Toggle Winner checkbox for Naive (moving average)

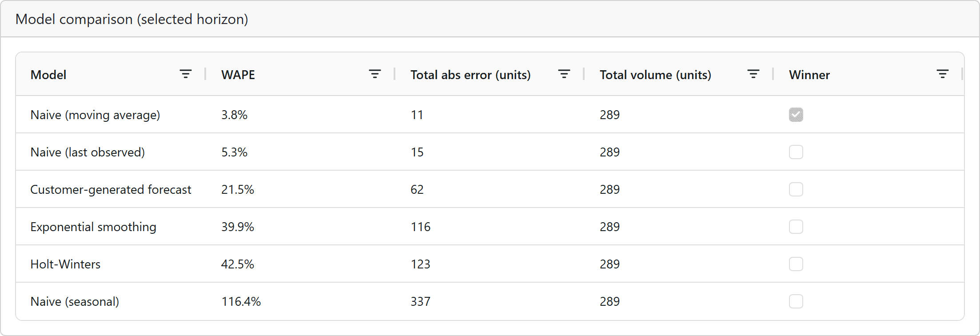point(796,115)
